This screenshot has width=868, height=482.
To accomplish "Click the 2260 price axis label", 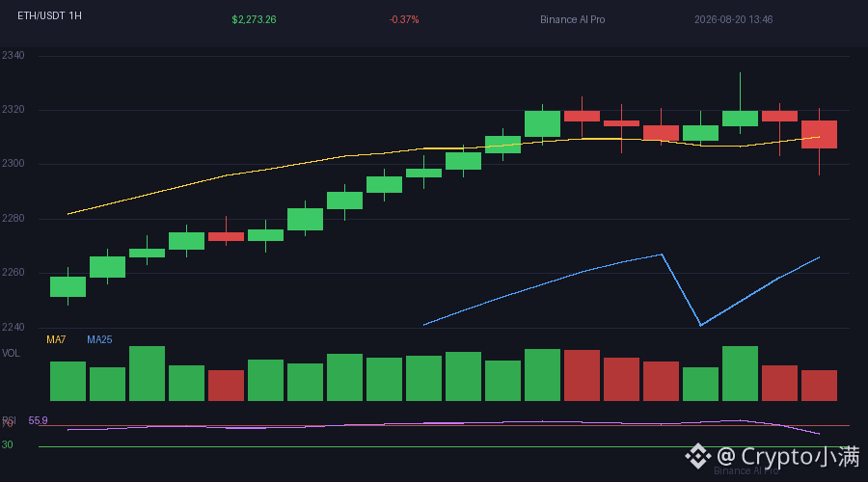I will pyautogui.click(x=14, y=272).
